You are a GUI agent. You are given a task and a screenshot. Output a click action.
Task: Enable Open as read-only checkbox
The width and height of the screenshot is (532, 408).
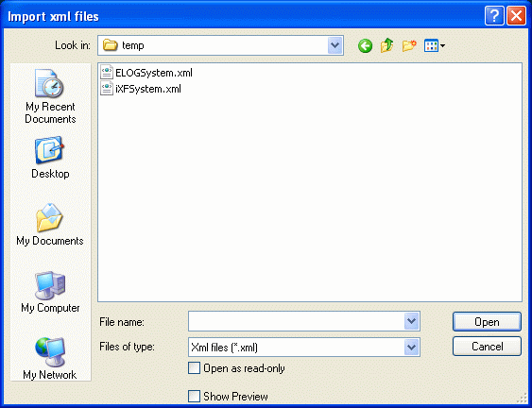click(194, 368)
